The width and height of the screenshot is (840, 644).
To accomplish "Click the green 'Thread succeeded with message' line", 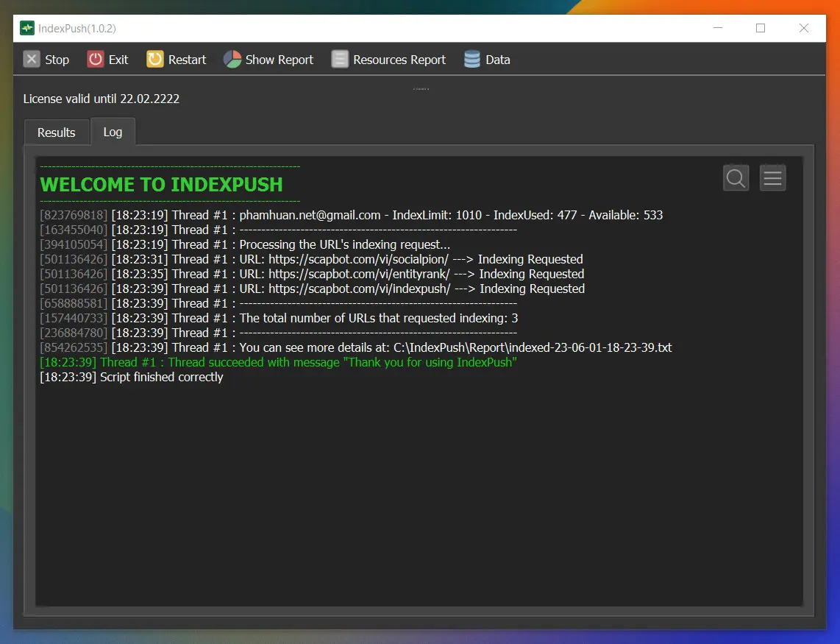I will [x=279, y=363].
